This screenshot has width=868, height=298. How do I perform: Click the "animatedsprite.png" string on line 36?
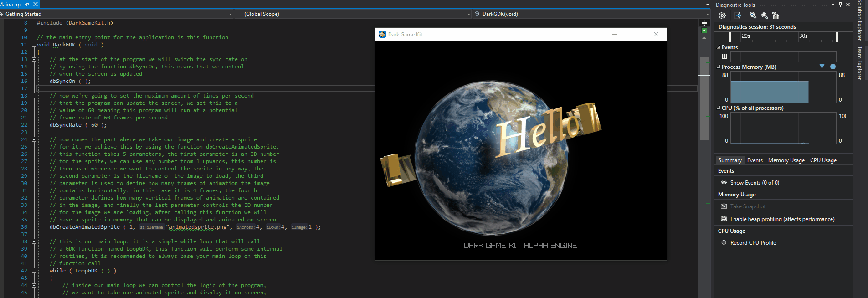coord(199,227)
